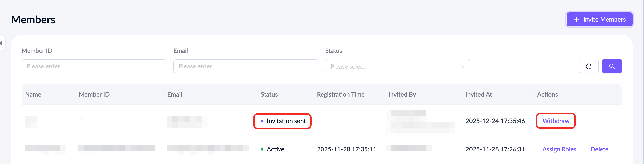Image resolution: width=644 pixels, height=164 pixels.
Task: Click the Status column header
Action: (x=269, y=94)
